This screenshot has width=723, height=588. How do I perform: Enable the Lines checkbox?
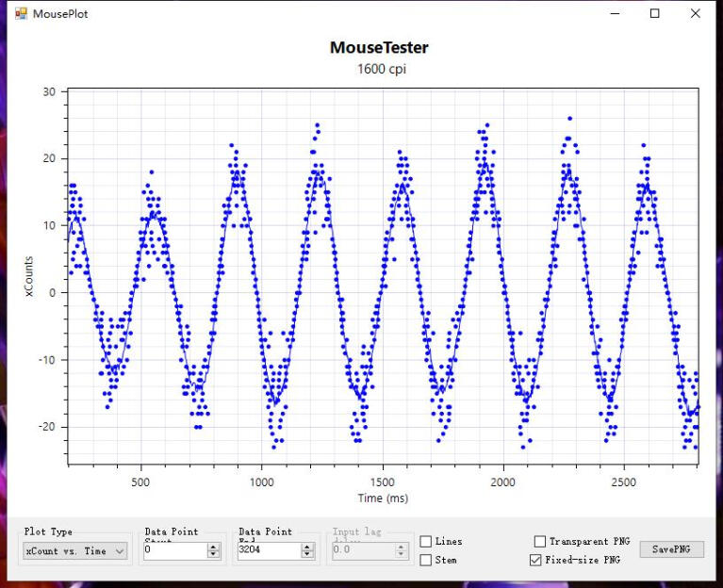point(426,542)
